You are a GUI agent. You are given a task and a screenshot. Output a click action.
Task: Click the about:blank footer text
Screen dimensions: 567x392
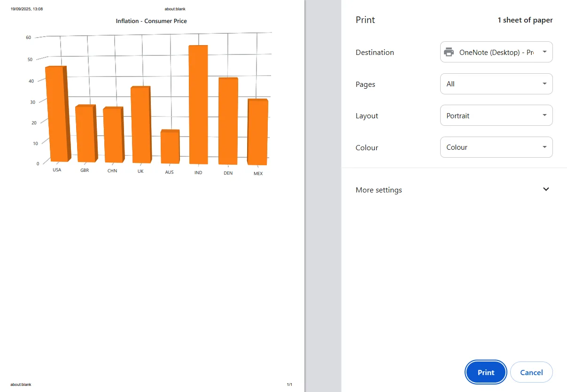pos(21,384)
